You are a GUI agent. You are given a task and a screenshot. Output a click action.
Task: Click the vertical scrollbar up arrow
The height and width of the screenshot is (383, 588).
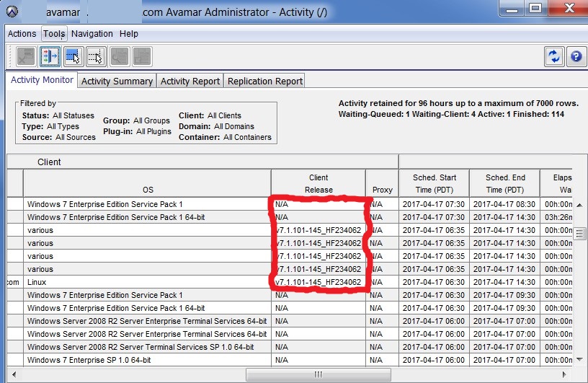tap(579, 205)
